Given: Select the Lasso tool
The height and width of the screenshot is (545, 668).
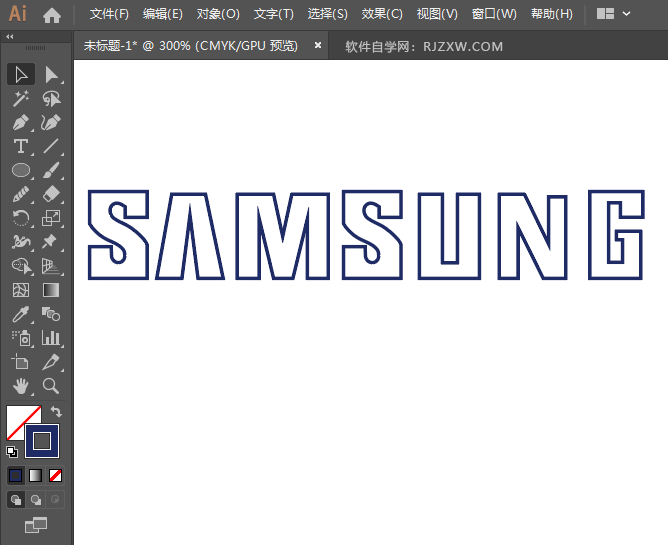Looking at the screenshot, I should pos(51,98).
